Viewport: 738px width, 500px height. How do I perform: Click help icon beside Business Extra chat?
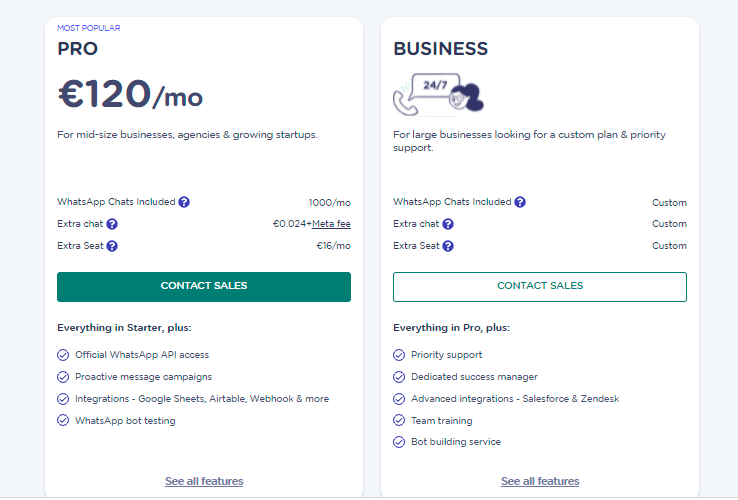448,224
